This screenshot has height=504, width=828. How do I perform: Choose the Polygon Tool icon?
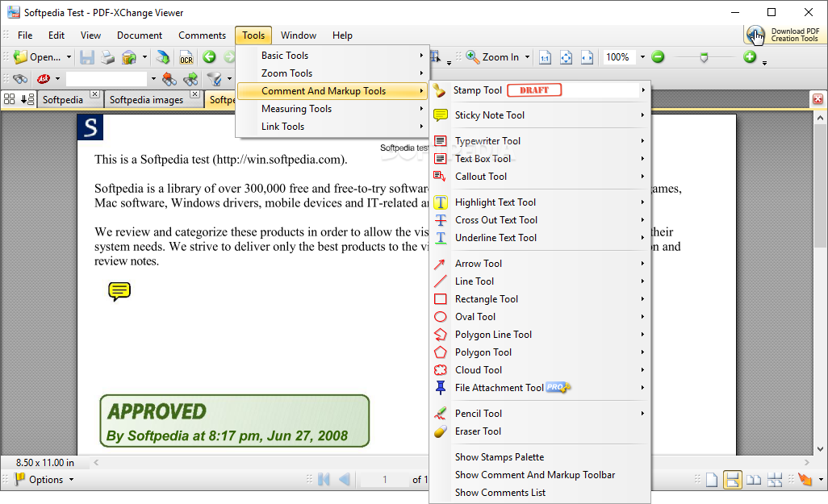point(440,352)
